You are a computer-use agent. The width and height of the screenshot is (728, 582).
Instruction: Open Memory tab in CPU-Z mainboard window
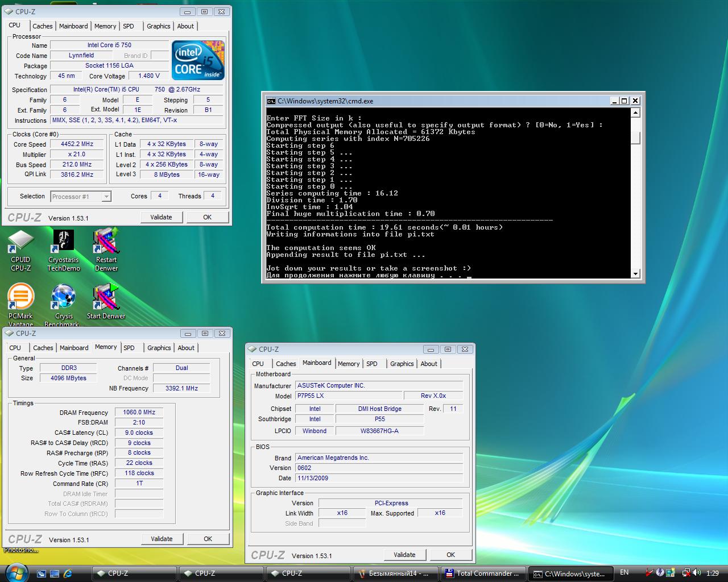pos(349,364)
